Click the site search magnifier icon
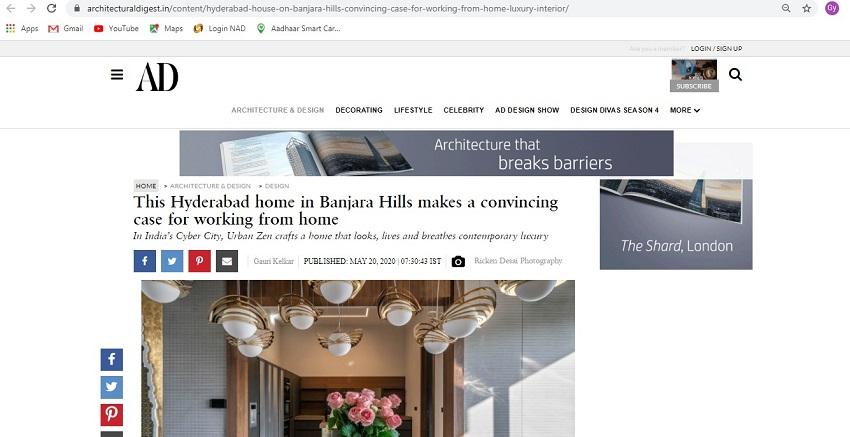This screenshot has height=437, width=850. (735, 75)
